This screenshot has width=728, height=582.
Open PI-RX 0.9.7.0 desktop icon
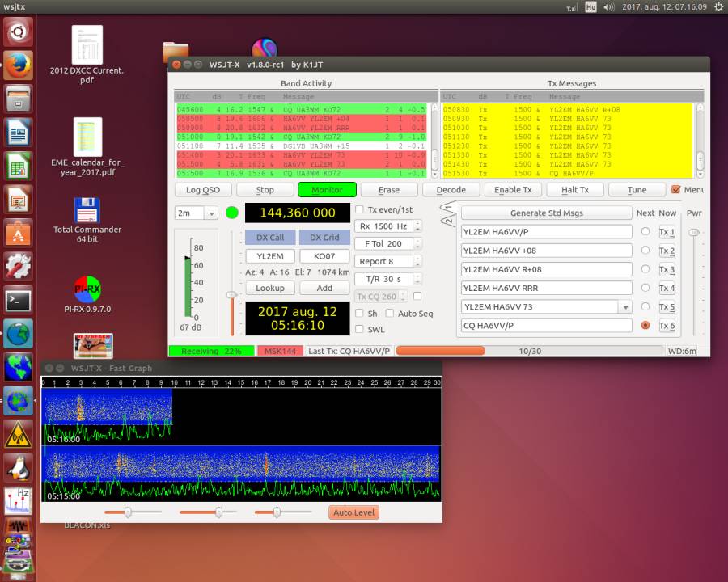[87, 288]
